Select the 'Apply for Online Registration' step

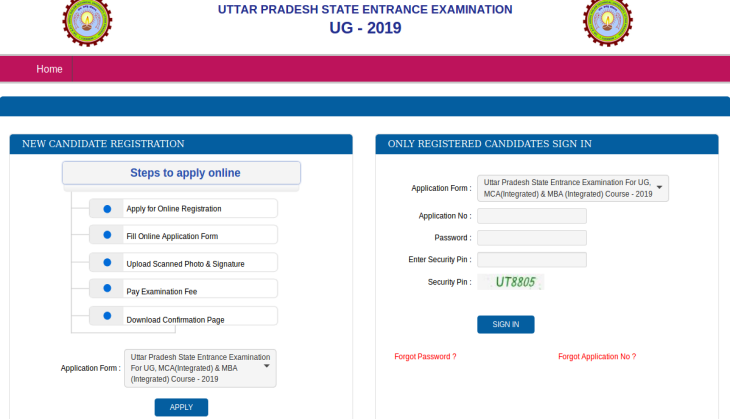(x=183, y=209)
